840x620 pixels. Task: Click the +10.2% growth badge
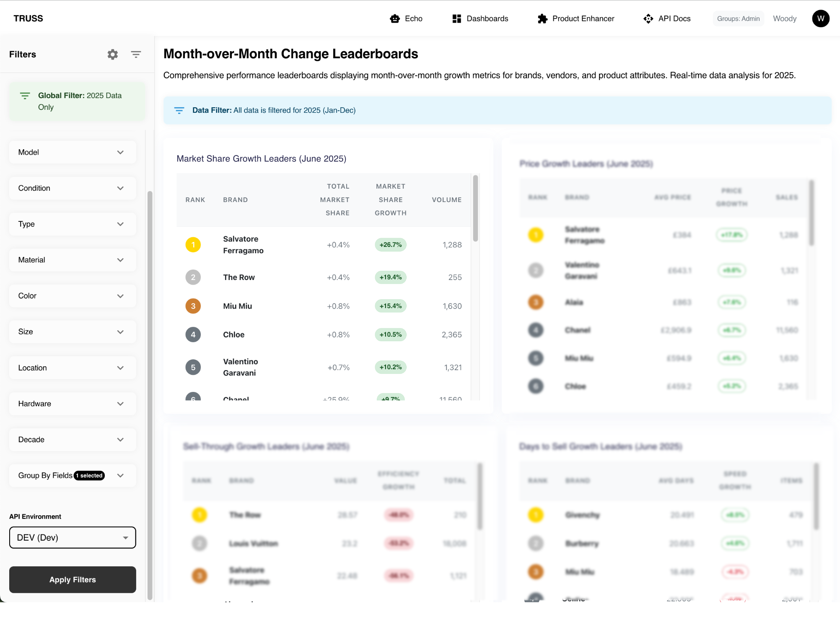(x=391, y=367)
